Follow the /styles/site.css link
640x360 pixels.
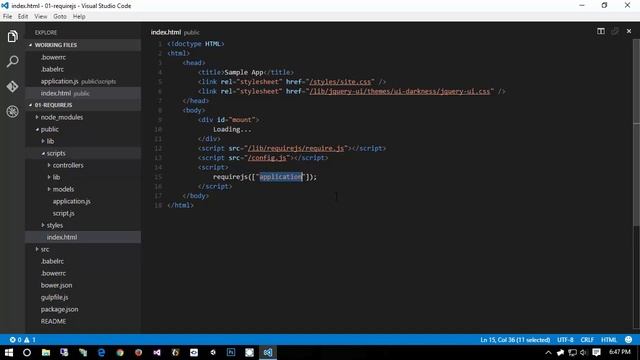pyautogui.click(x=340, y=82)
